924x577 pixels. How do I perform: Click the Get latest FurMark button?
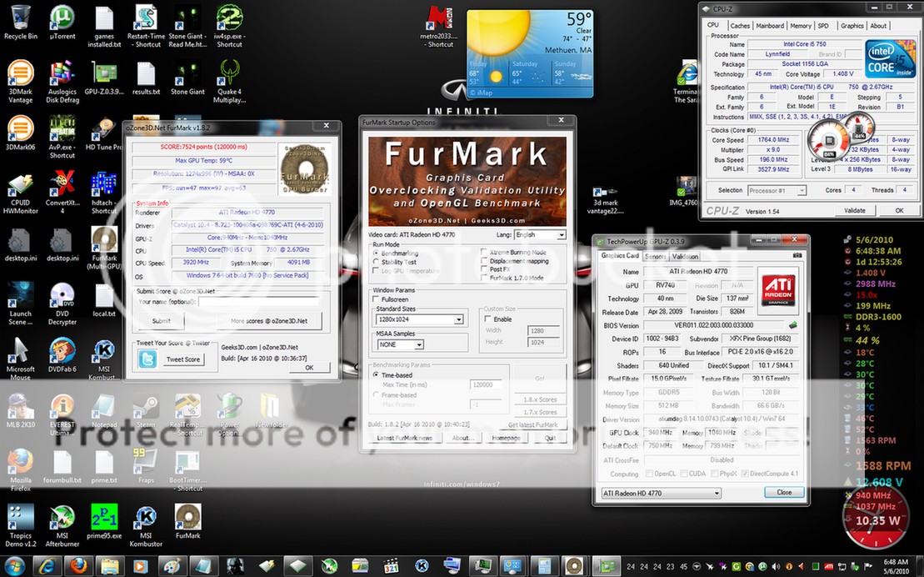tap(533, 424)
